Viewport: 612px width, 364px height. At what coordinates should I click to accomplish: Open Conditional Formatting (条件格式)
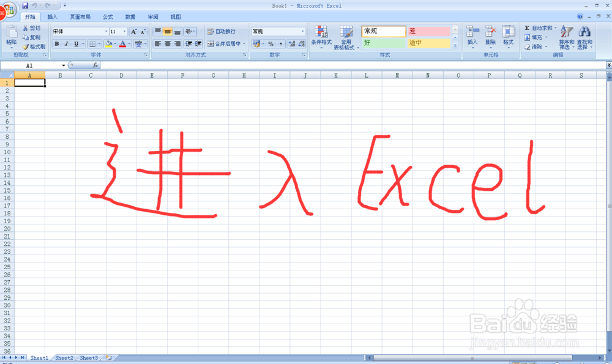click(321, 37)
